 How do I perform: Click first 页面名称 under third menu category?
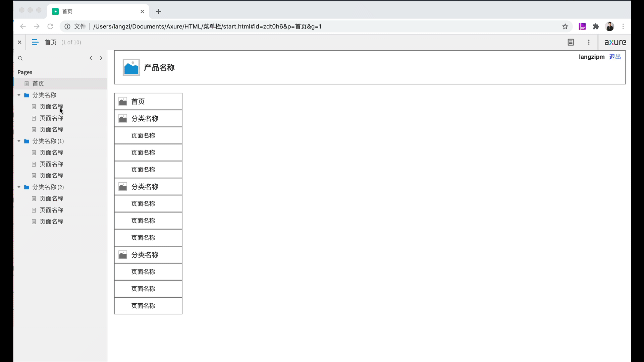click(148, 272)
